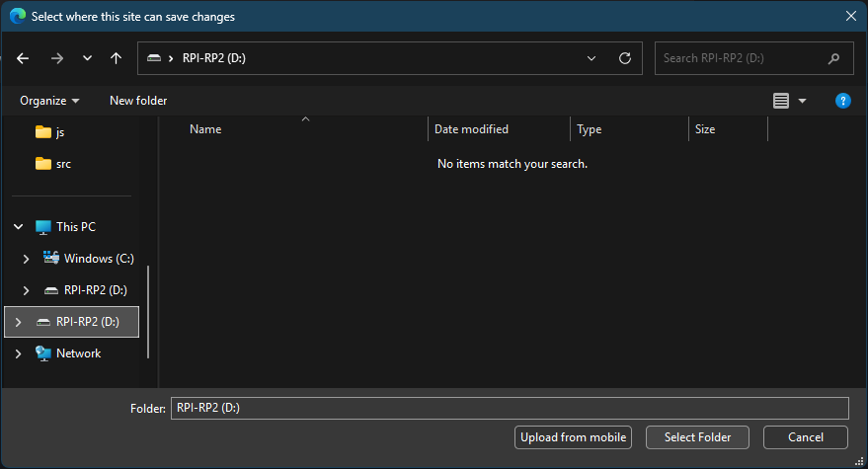Select the src folder in sidebar
The image size is (868, 469).
tap(62, 164)
